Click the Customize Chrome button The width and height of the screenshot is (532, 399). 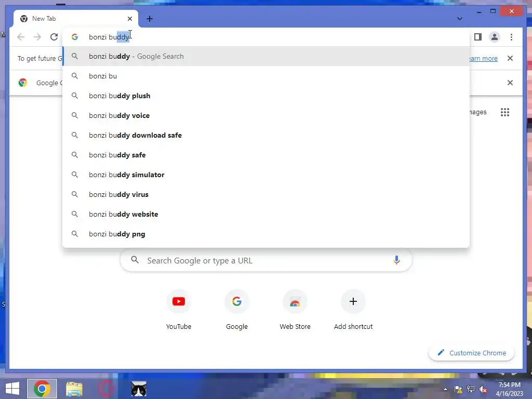click(471, 353)
